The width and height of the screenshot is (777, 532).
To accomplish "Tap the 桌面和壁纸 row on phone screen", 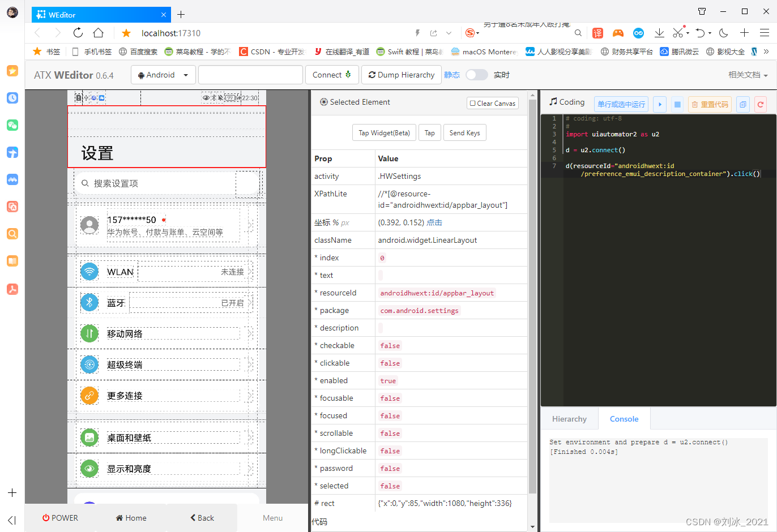I will point(166,437).
